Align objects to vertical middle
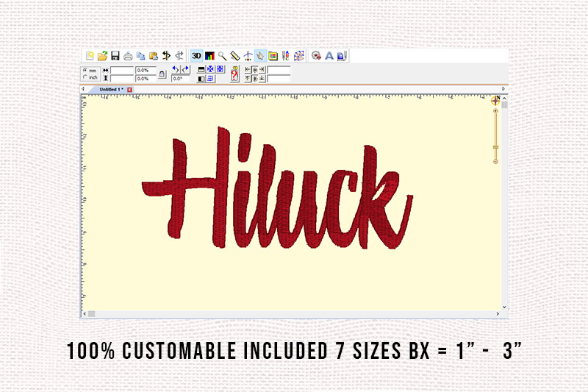This screenshot has height=392, width=588. click(x=254, y=79)
